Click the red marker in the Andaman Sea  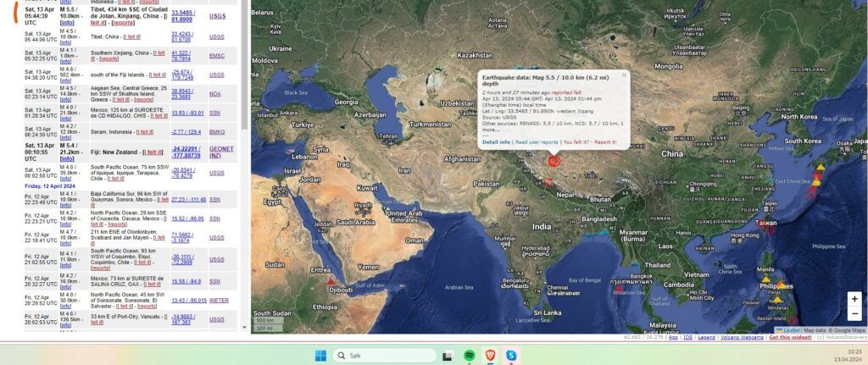pos(619,288)
